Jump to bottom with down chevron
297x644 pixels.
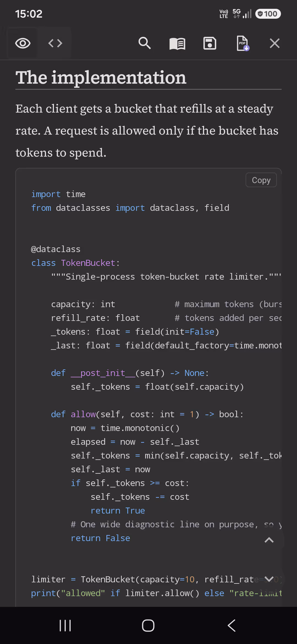(269, 579)
